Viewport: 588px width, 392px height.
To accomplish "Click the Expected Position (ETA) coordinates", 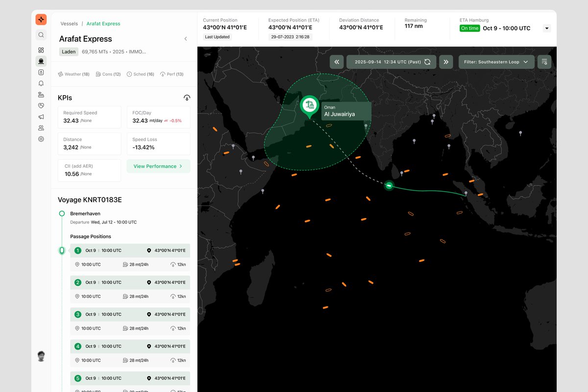I will [x=290, y=28].
